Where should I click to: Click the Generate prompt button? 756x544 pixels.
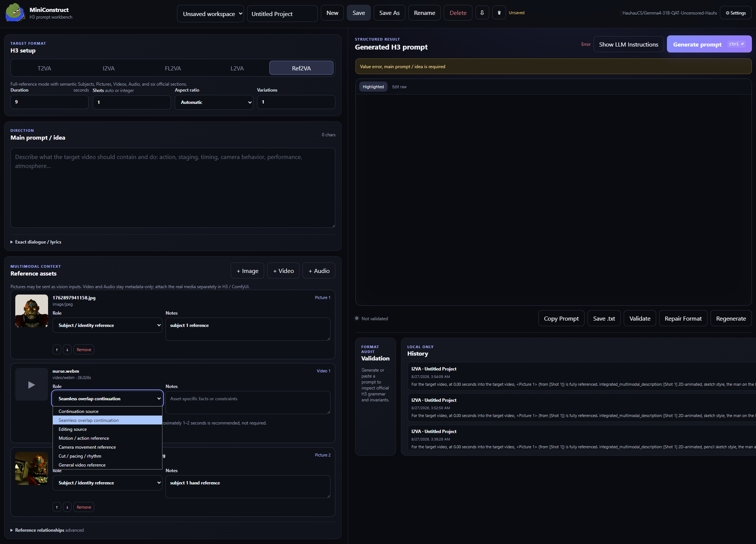[x=709, y=44]
